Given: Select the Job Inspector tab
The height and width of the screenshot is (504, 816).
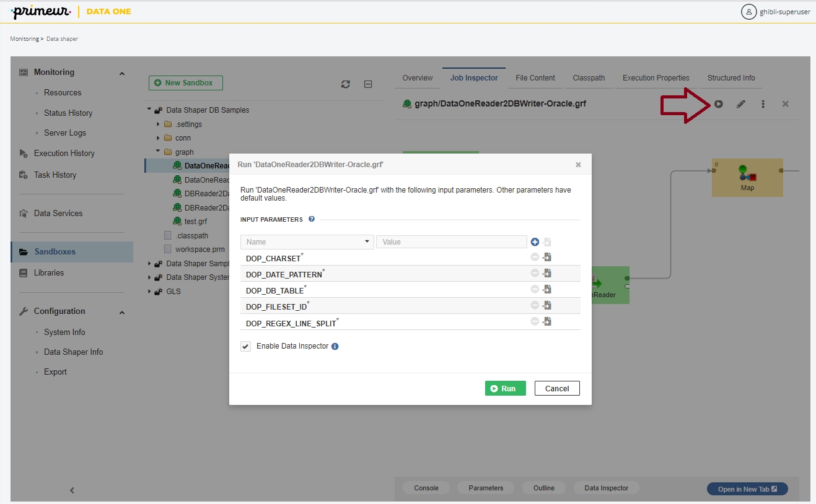Looking at the screenshot, I should coord(474,78).
